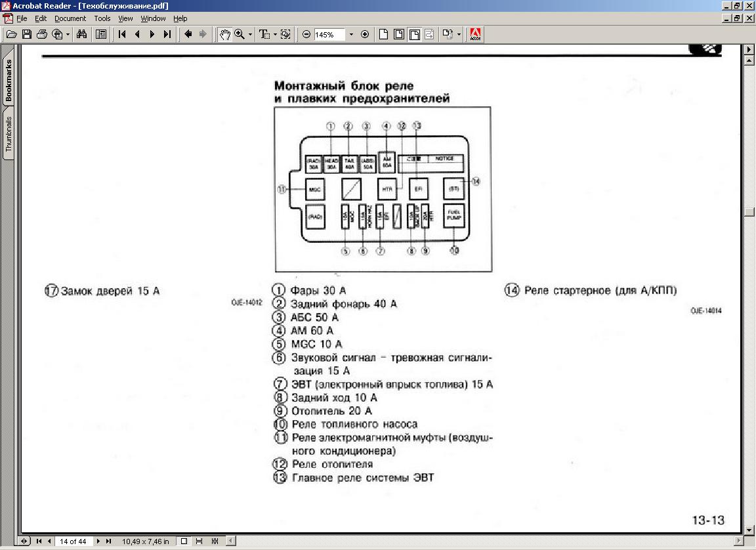Expand the zoom tool options arrow

pos(250,34)
